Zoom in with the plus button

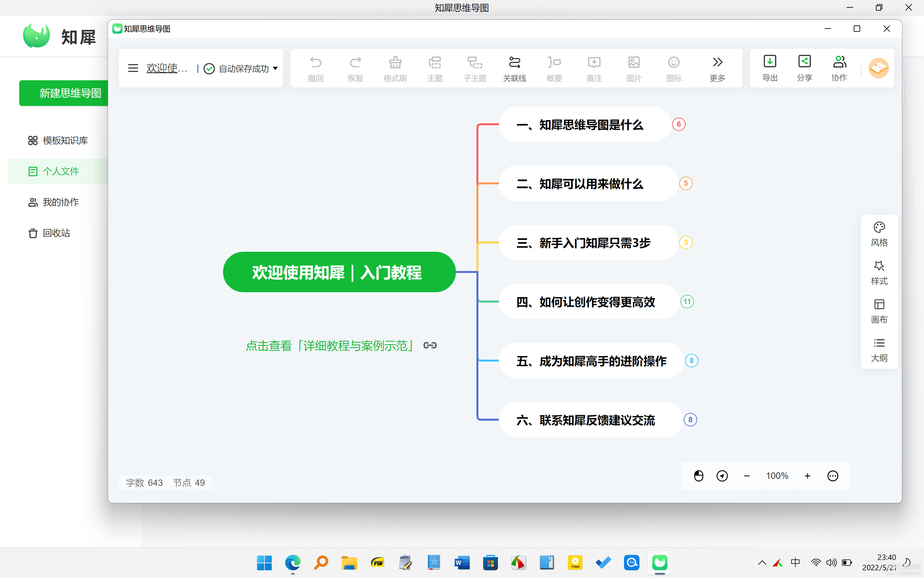[807, 476]
